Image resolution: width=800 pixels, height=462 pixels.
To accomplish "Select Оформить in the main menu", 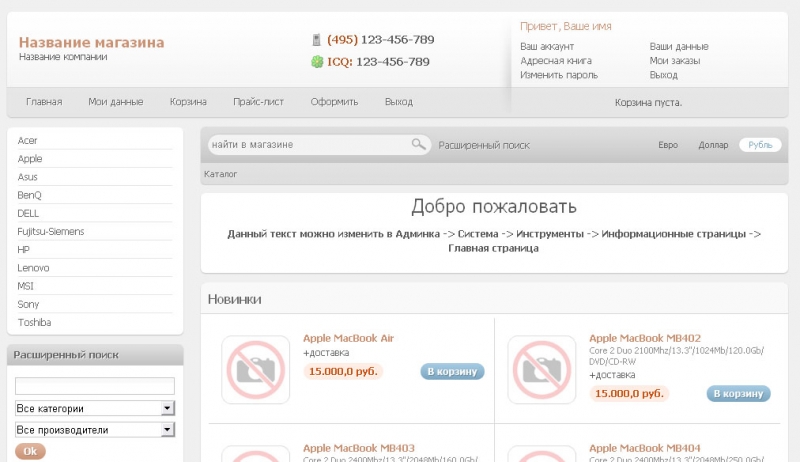I will coord(334,101).
